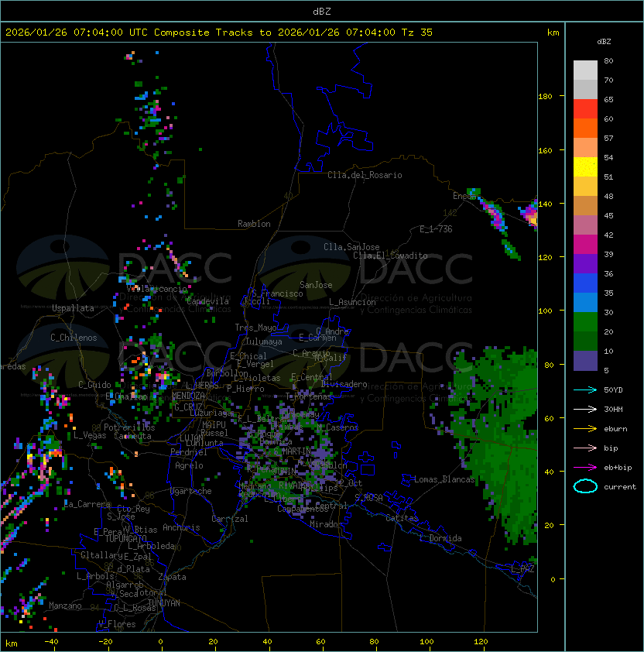The image size is (644, 652).
Task: Click the Ramblon map label
Action: point(254,224)
